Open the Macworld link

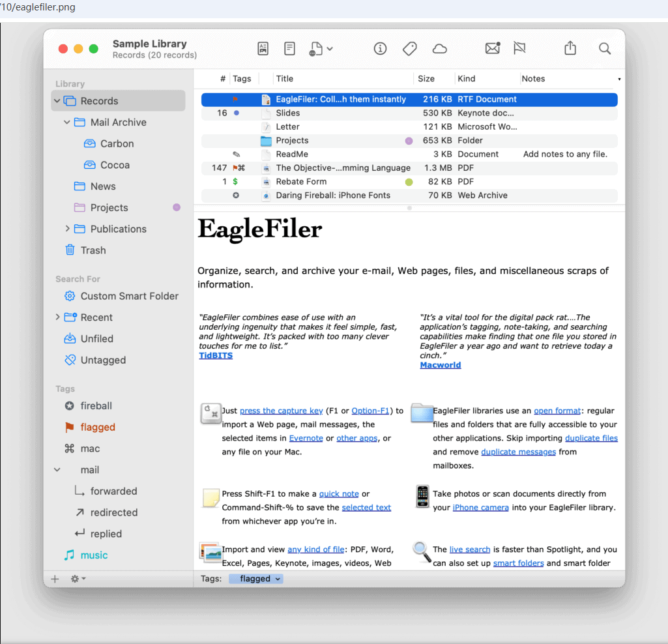[440, 365]
